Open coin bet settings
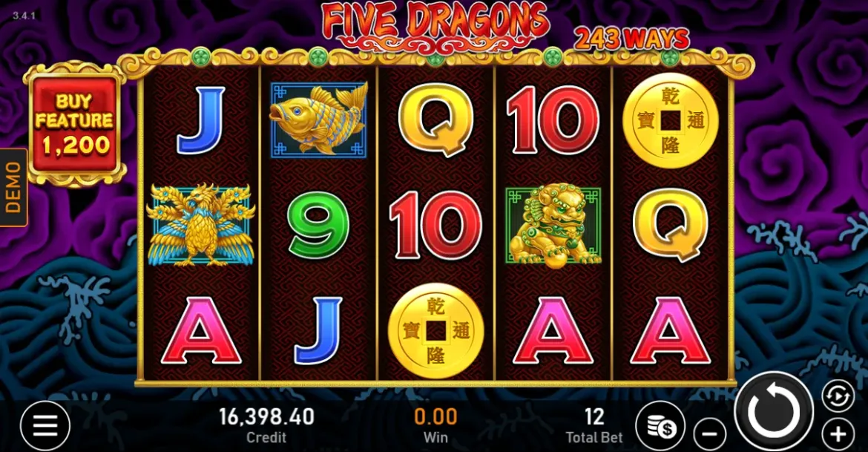Screen dimensions: 868x452 tap(660, 426)
